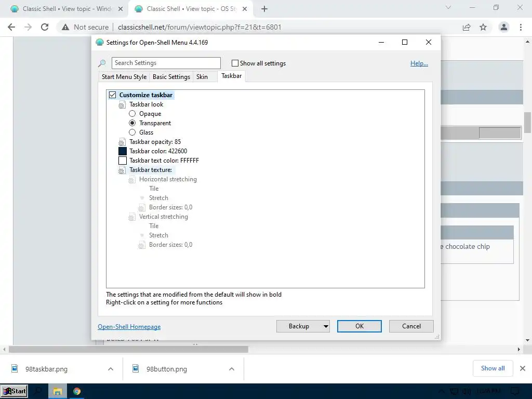
Task: Click the 98taskbar.png file icon
Action: tap(15, 368)
